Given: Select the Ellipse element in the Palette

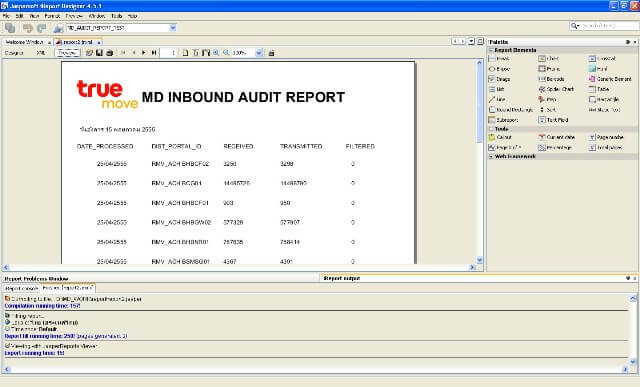Looking at the screenshot, I should tap(499, 69).
